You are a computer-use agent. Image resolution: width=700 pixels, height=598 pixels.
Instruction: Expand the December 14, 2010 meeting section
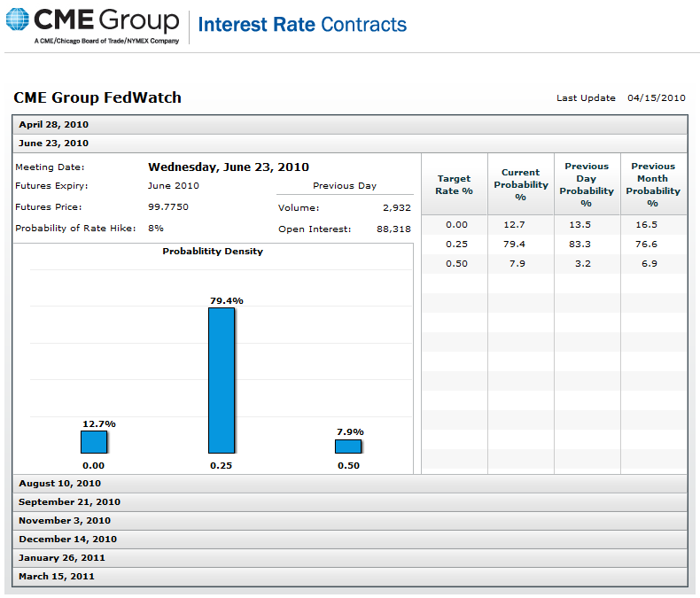point(350,540)
